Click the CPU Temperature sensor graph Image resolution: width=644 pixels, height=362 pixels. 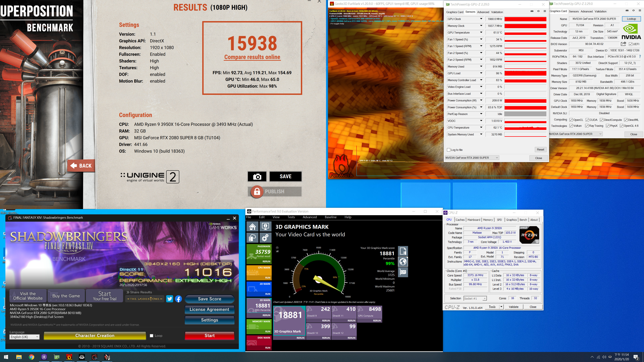(x=525, y=127)
